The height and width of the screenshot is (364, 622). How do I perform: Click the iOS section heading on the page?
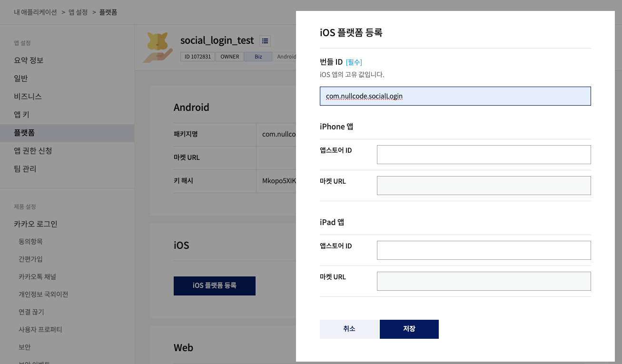click(181, 246)
